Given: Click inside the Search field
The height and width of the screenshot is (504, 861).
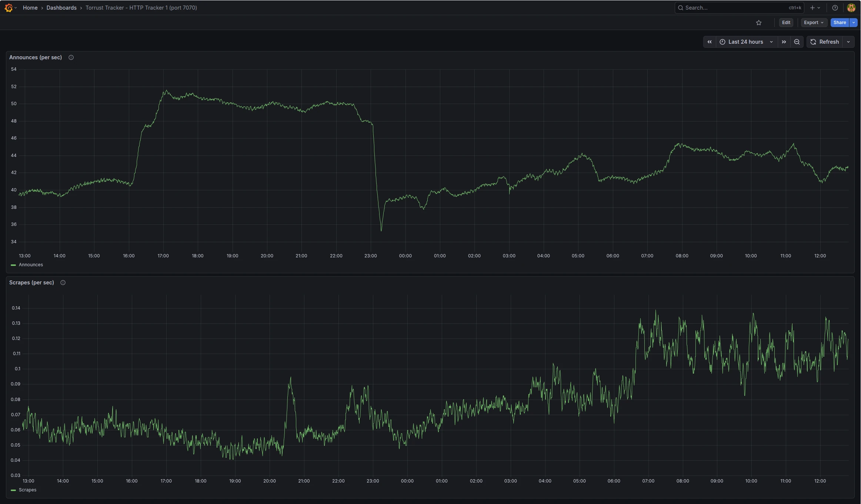Looking at the screenshot, I should pos(737,7).
